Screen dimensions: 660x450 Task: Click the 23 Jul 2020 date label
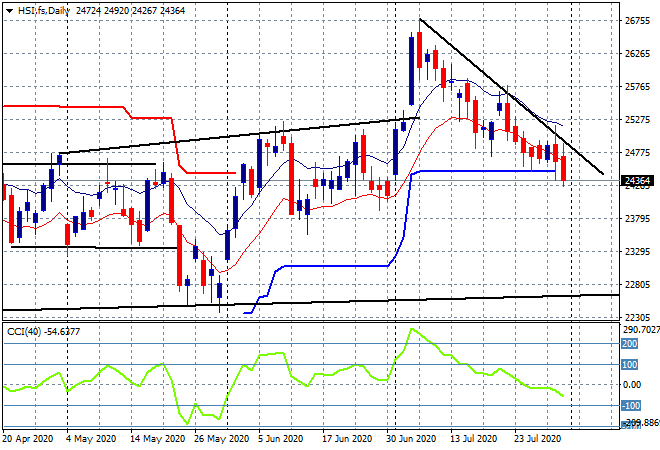point(538,439)
